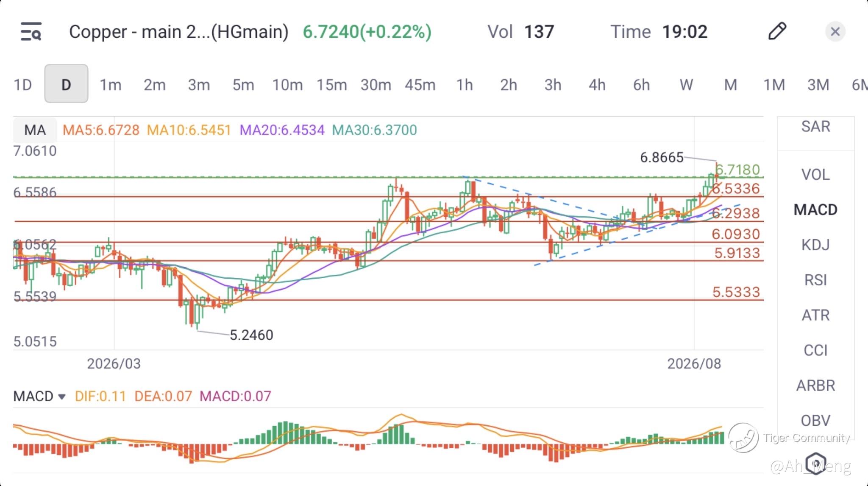Image resolution: width=868 pixels, height=486 pixels.
Task: Tap the 6.0930 horizontal level label
Action: pos(736,234)
